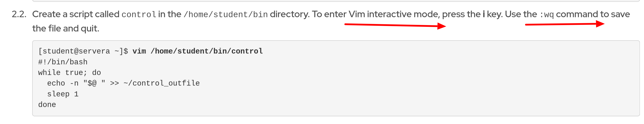Image resolution: width=644 pixels, height=124 pixels.
Task: Click the red arrowhead under "interactive mode"
Action: point(441,26)
